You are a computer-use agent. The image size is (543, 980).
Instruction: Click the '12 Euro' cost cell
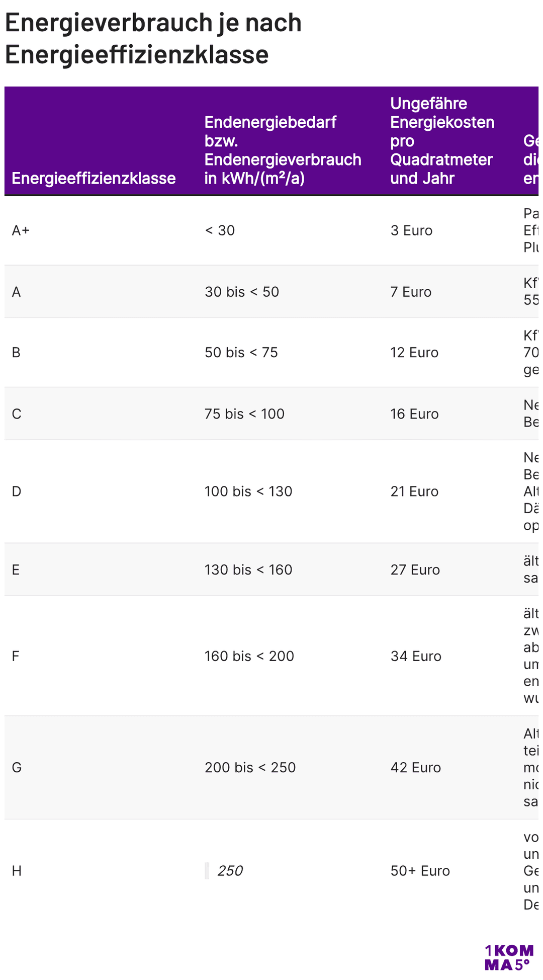coord(414,352)
